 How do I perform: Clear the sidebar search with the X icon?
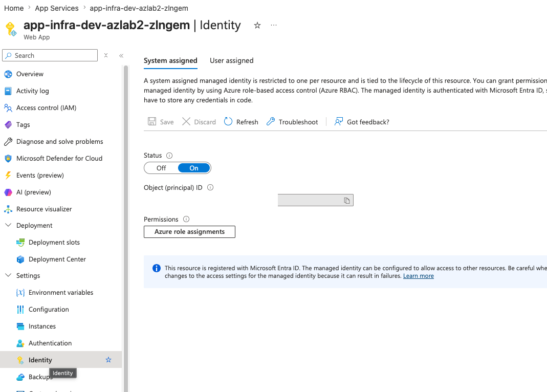click(106, 55)
